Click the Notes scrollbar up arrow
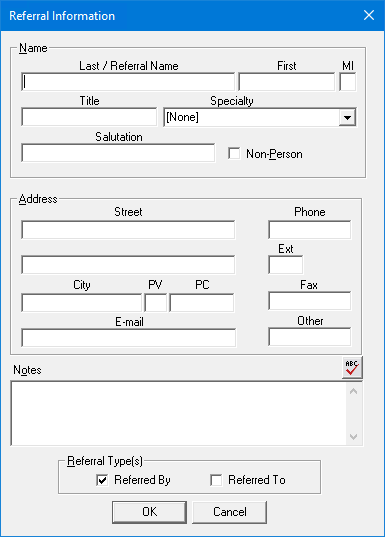Screen dimensions: 385x537 coord(353,391)
